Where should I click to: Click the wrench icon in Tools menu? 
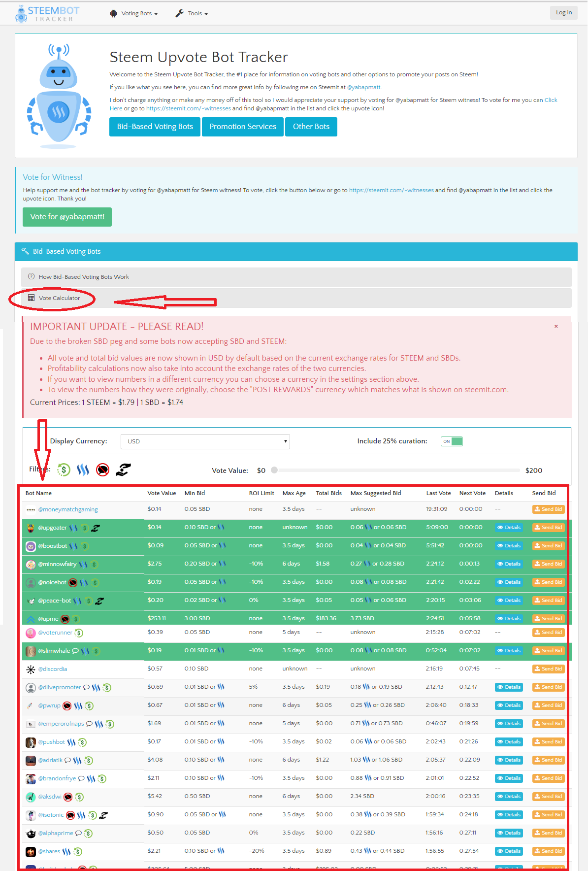point(179,13)
